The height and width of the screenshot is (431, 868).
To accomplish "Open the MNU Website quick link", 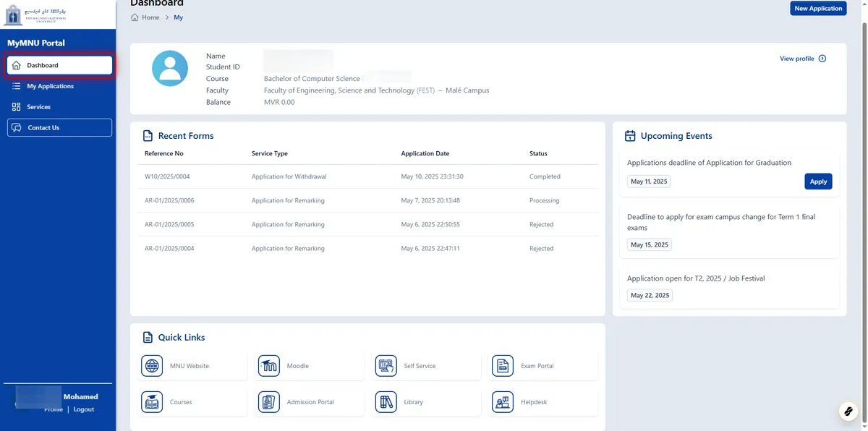I will click(192, 366).
